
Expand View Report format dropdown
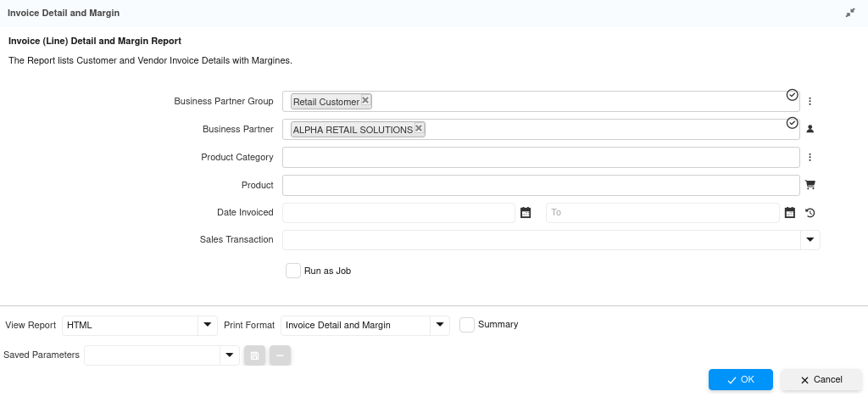(x=208, y=325)
